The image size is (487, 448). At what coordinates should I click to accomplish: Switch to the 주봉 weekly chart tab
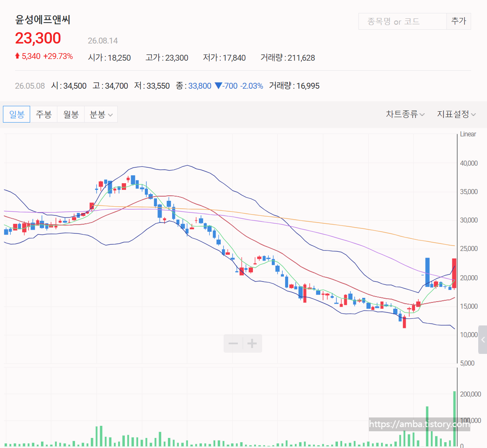click(44, 114)
